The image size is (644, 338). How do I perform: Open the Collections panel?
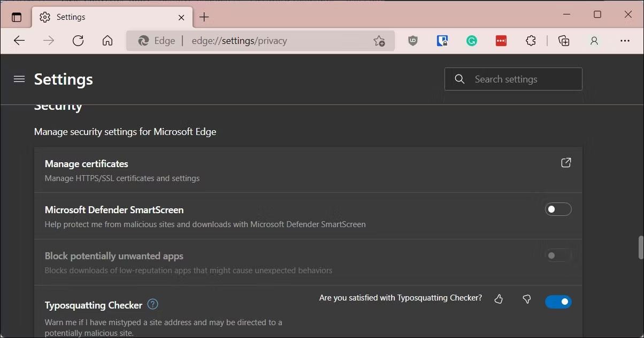563,40
